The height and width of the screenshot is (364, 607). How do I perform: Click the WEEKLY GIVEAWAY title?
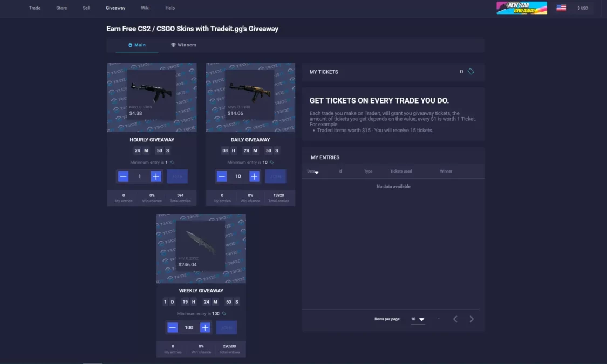(x=201, y=291)
